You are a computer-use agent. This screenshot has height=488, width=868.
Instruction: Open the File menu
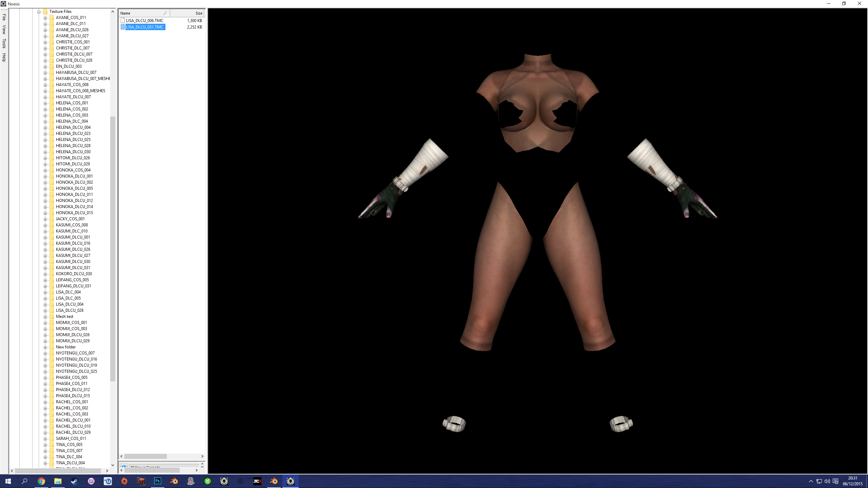(x=4, y=17)
